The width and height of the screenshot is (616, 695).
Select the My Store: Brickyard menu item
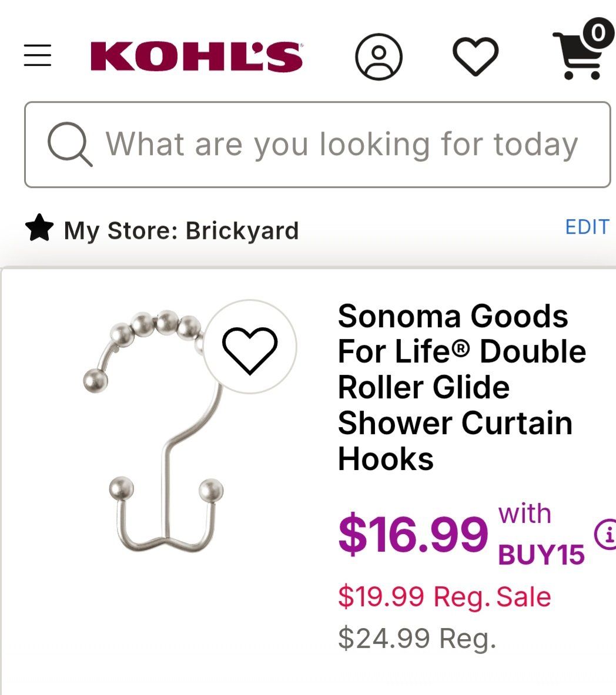(x=182, y=229)
